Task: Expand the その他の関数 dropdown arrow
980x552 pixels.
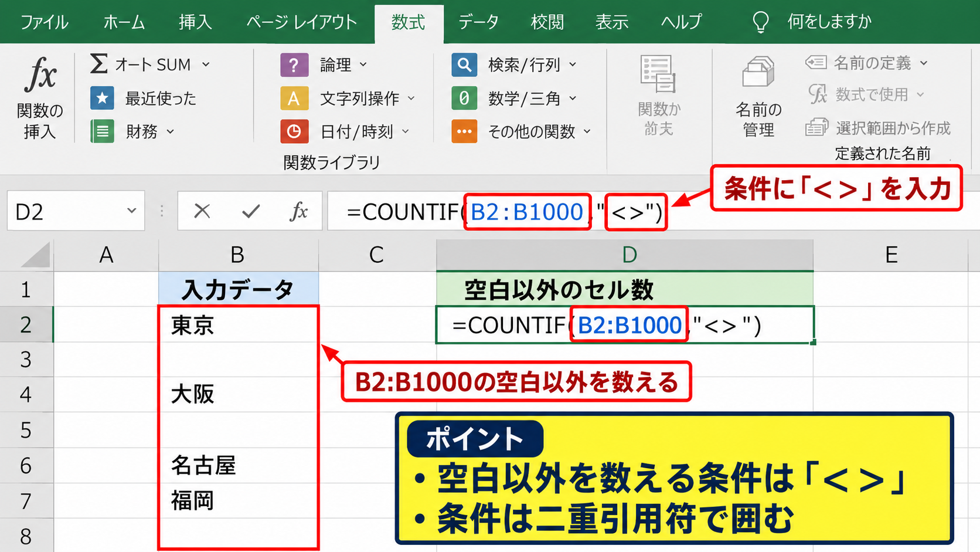Action: pyautogui.click(x=587, y=131)
